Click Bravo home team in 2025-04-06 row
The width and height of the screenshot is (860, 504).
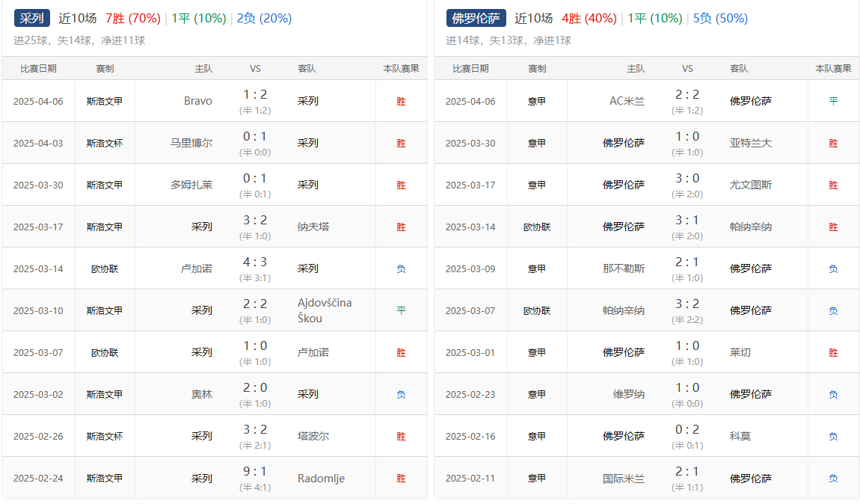[198, 101]
